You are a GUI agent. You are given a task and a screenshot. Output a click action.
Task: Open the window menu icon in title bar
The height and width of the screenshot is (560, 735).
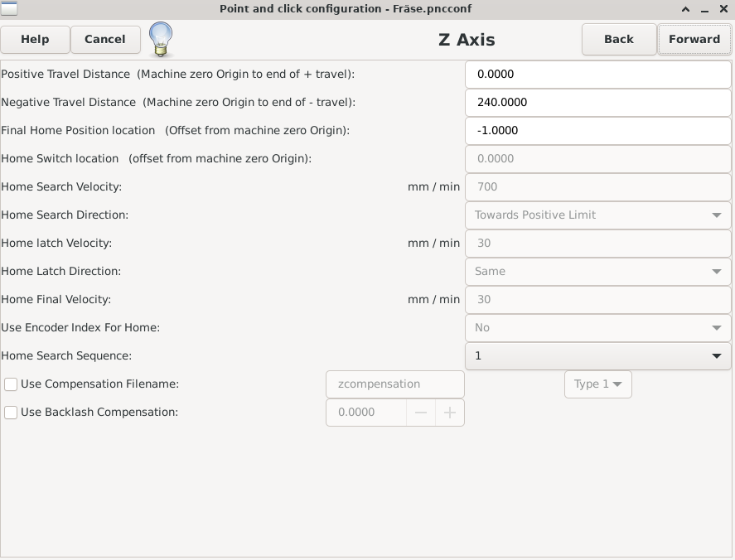pos(8,8)
